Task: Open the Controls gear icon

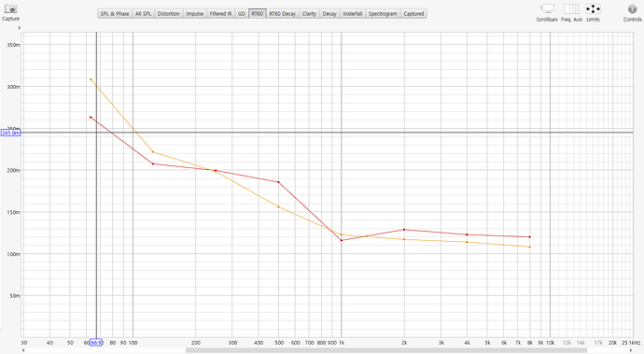Action: click(632, 9)
